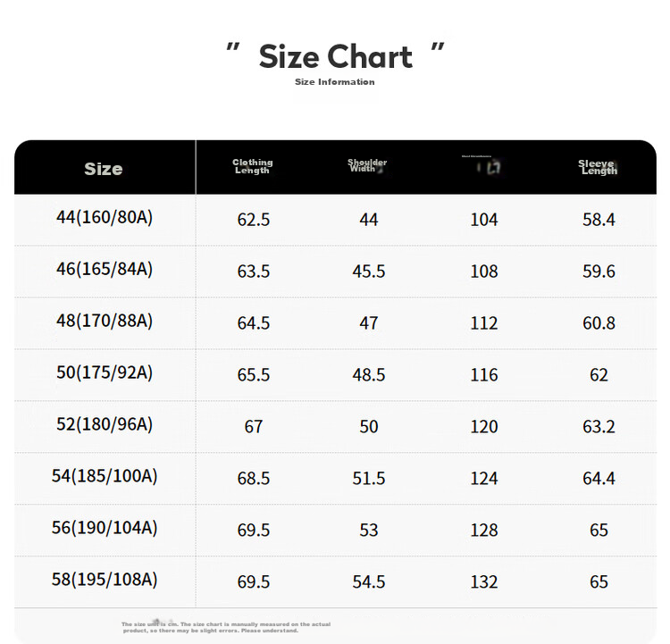
Task: Click shoulder width value '51.5'
Action: coord(369,478)
